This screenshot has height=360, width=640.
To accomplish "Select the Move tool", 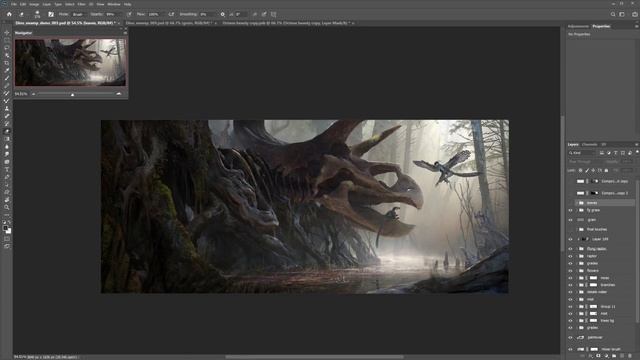I will pyautogui.click(x=7, y=33).
